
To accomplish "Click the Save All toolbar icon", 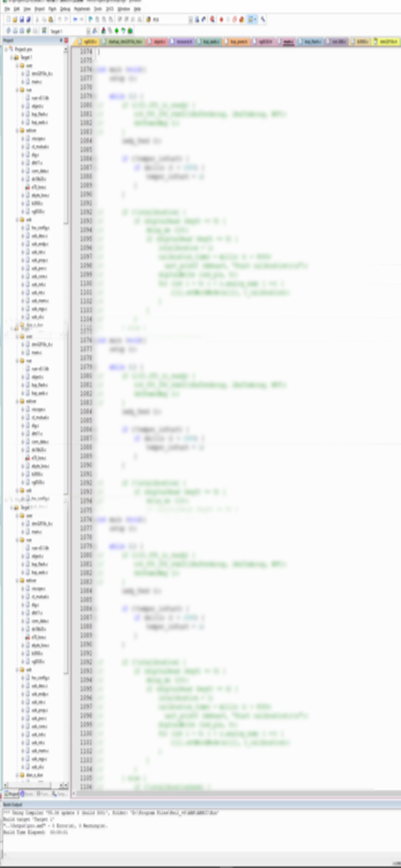I will [x=29, y=19].
